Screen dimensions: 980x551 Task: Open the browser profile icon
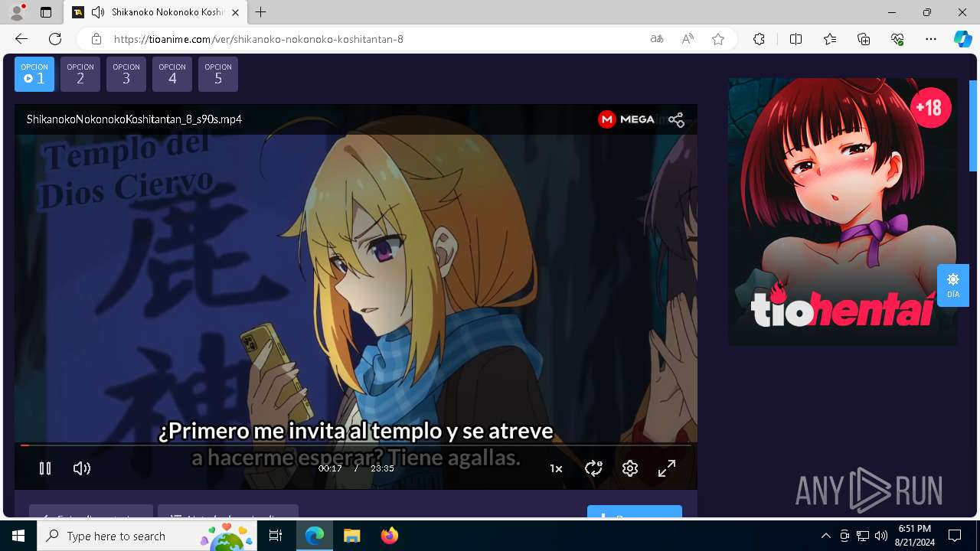pyautogui.click(x=17, y=12)
